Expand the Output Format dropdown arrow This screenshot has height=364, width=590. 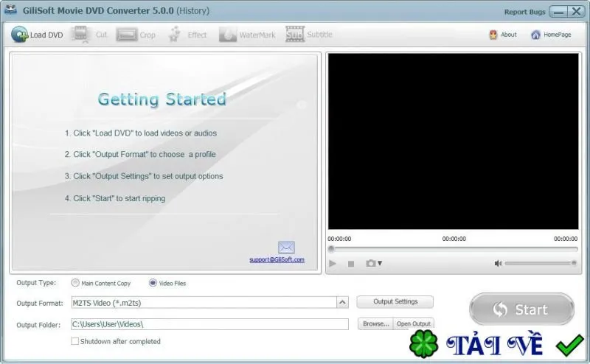click(342, 302)
